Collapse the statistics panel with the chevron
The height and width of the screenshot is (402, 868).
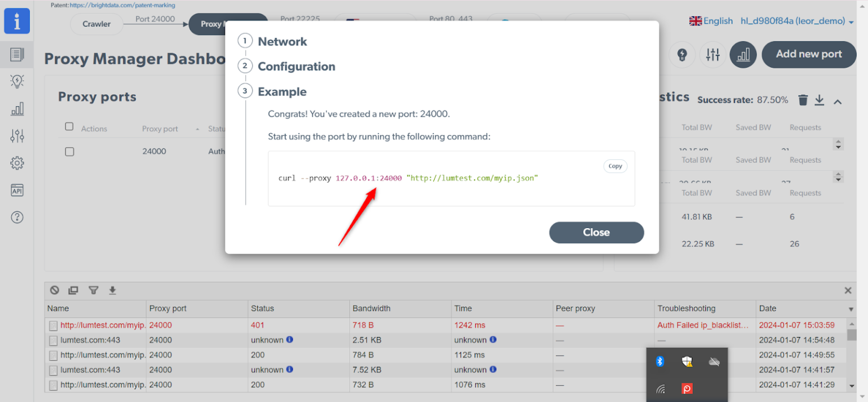838,102
